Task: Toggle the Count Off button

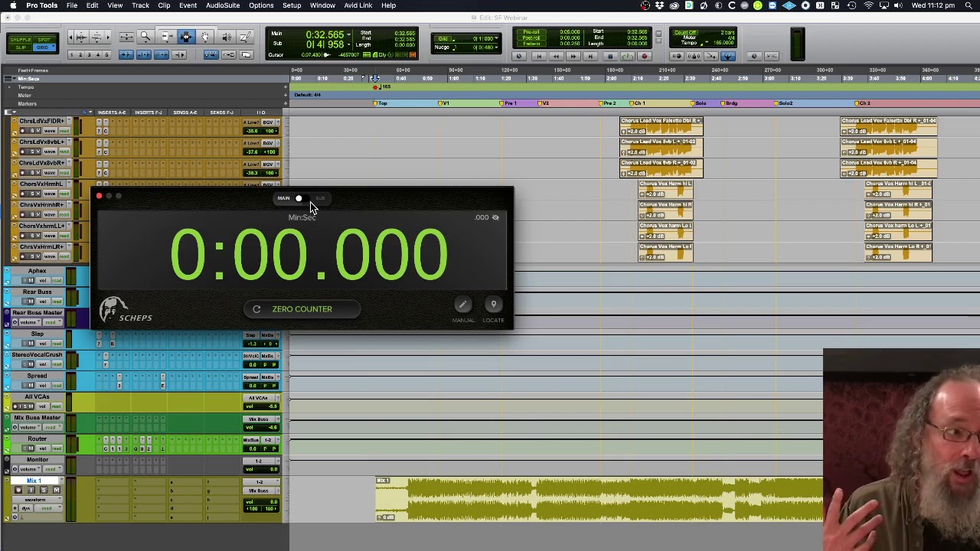Action: [686, 32]
